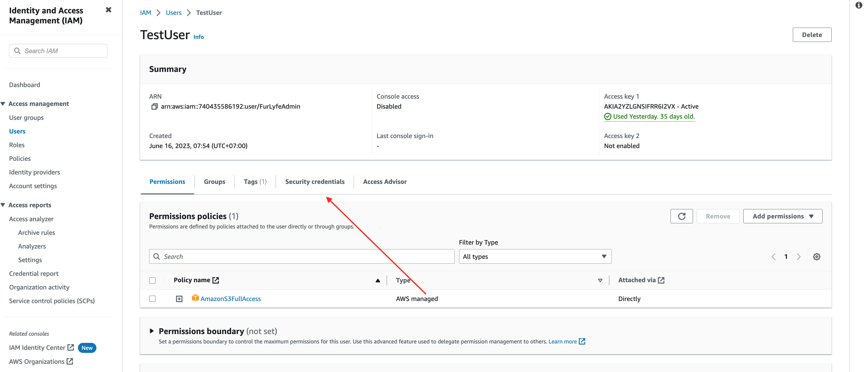Sort ascending by Policy name arrow

point(378,281)
